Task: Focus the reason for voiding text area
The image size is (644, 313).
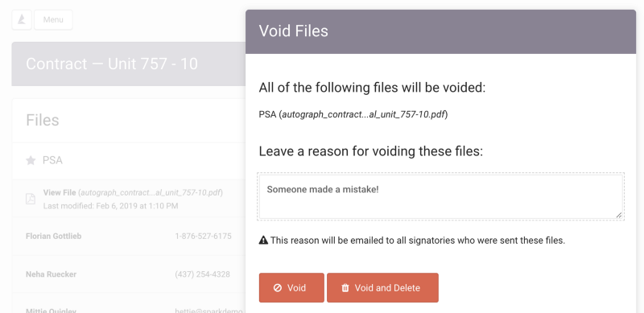Action: (441, 197)
